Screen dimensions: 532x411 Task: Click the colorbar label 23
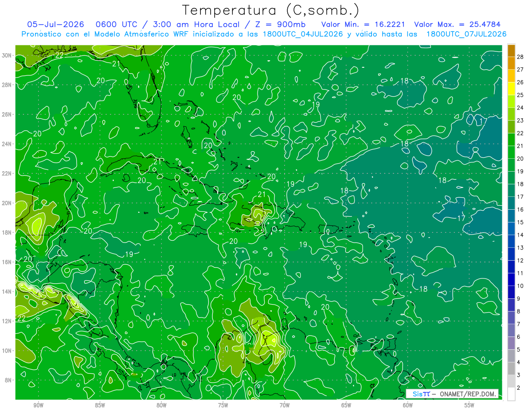(520, 120)
